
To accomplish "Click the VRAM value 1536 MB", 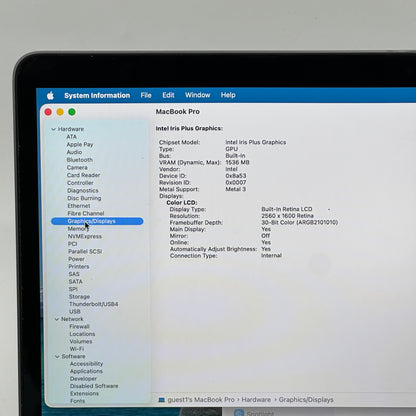I will (237, 162).
